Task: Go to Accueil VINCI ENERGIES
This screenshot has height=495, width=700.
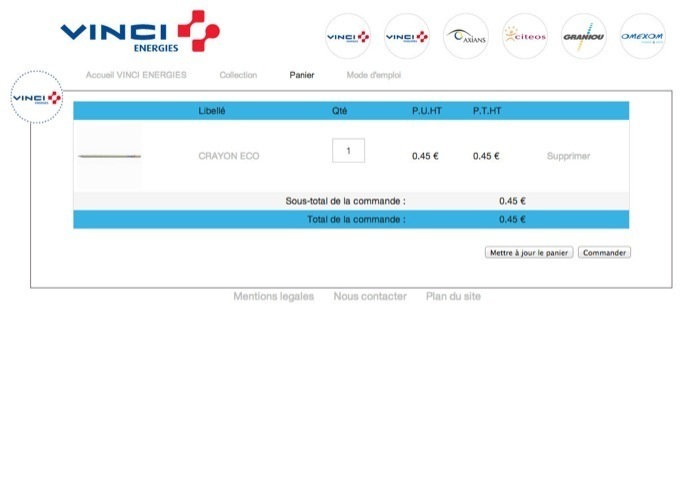Action: [x=136, y=75]
